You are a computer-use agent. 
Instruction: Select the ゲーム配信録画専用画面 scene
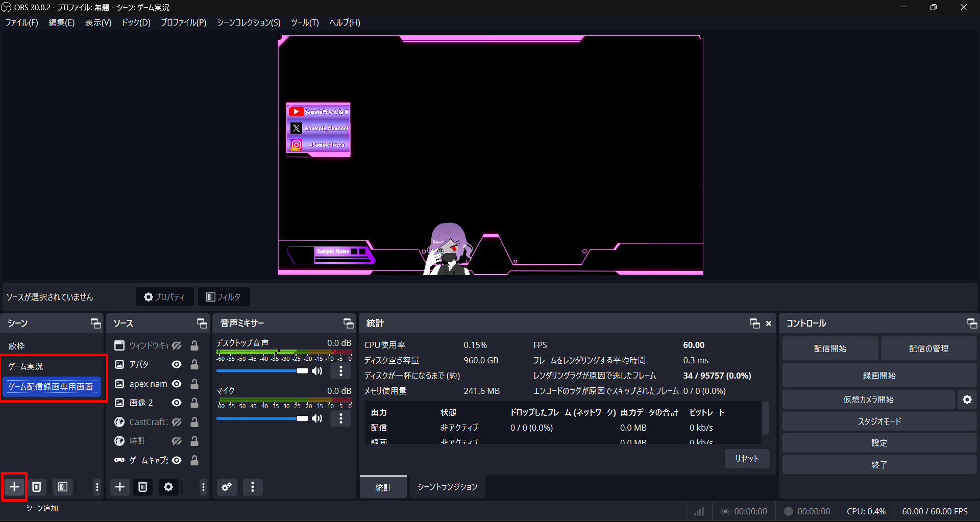pos(51,386)
